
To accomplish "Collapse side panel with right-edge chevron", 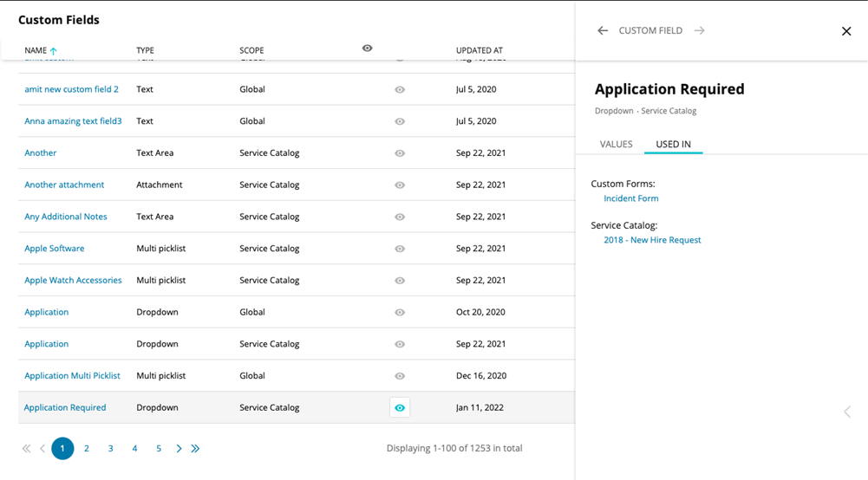I will click(x=847, y=412).
